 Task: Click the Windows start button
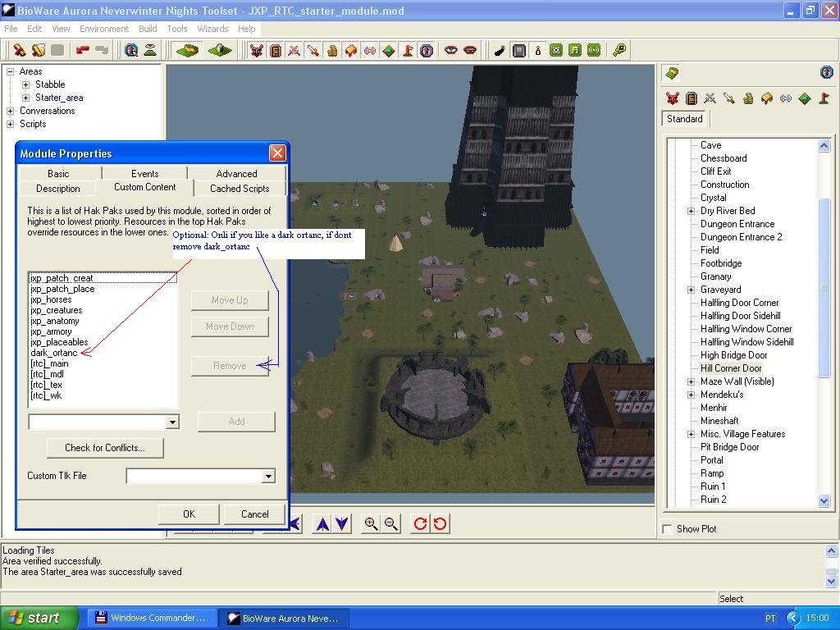coord(39,618)
